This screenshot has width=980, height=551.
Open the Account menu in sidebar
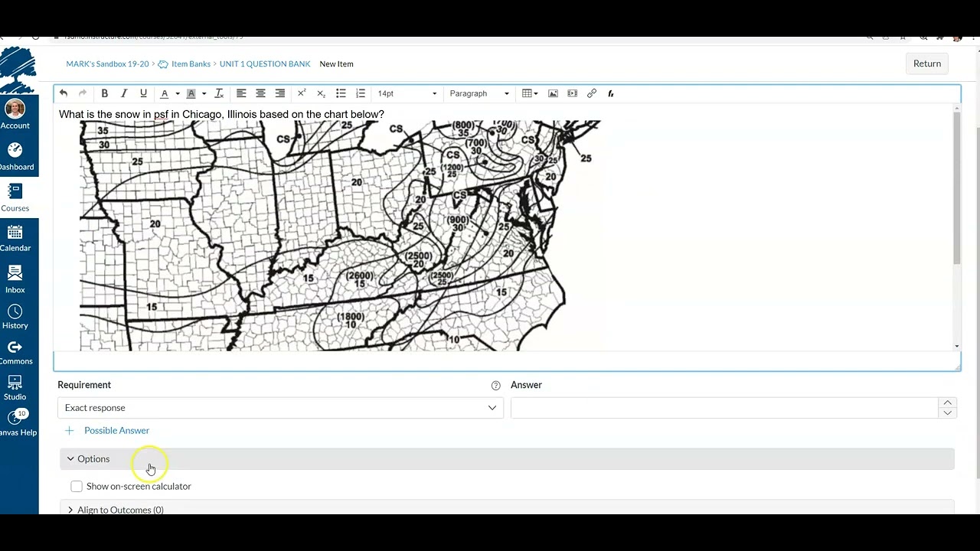(x=15, y=114)
